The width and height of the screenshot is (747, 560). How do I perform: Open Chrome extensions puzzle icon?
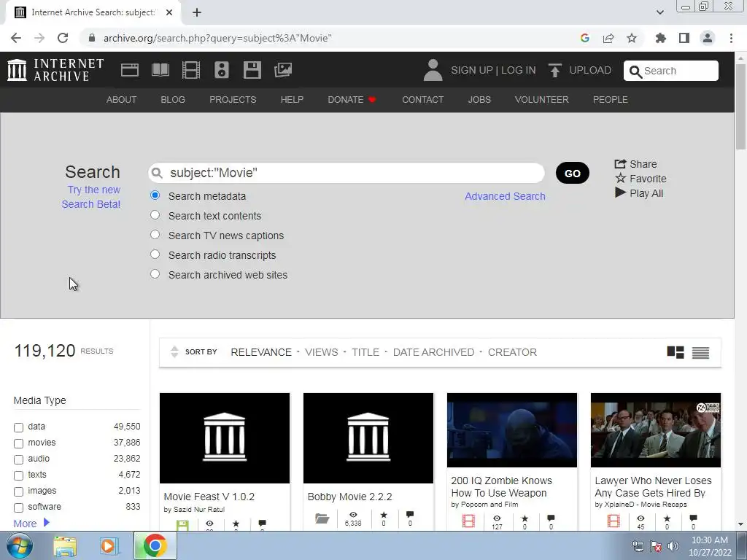661,38
